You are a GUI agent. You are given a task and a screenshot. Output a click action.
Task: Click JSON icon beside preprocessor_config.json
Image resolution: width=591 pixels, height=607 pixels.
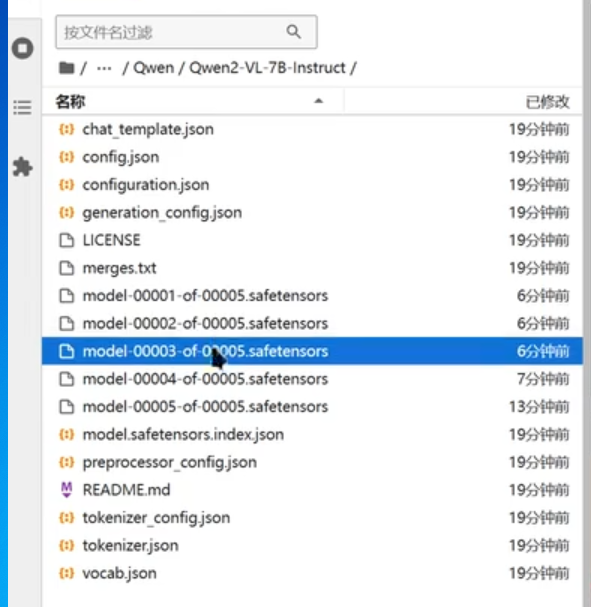pos(67,463)
